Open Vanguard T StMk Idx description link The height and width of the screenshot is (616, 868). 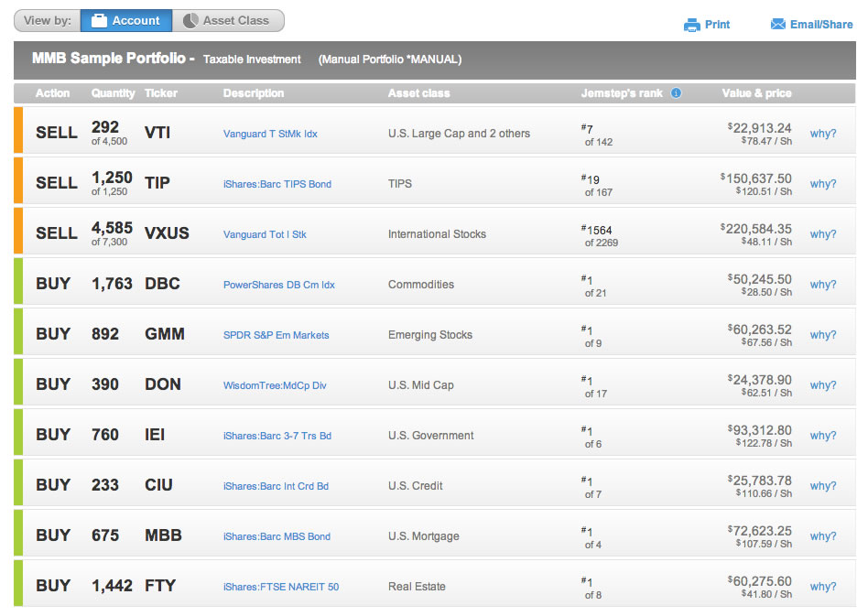point(270,134)
